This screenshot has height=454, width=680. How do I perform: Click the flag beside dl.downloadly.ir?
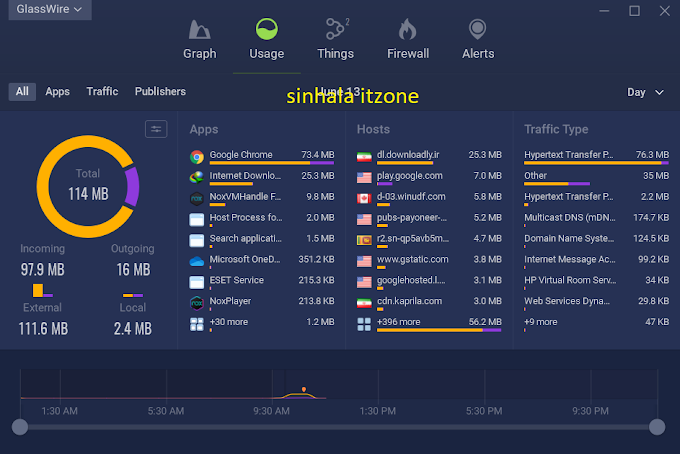364,157
